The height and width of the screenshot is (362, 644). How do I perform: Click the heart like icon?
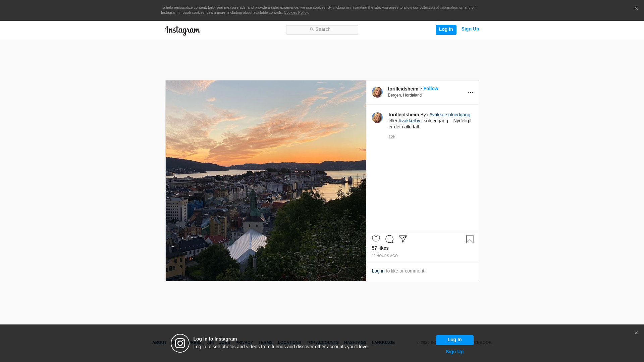[376, 239]
